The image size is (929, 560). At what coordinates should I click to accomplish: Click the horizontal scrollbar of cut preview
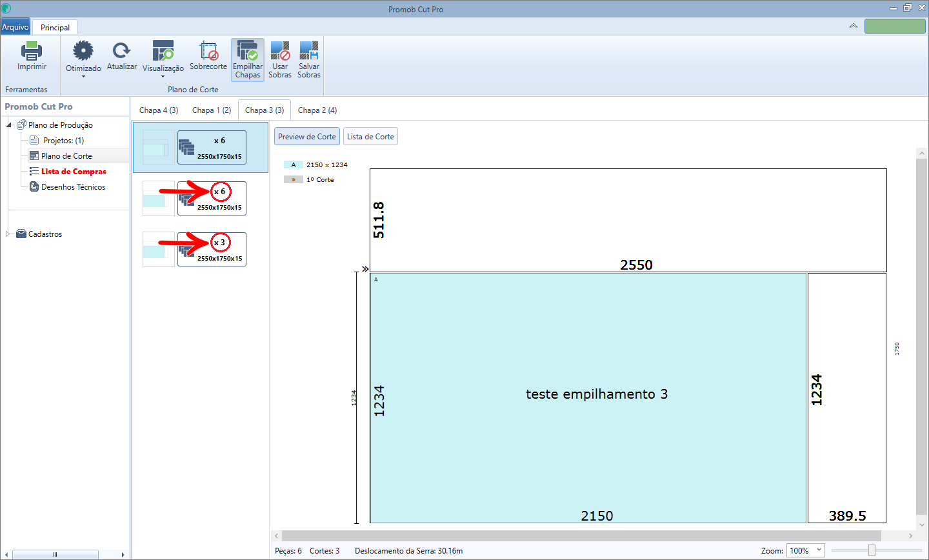point(581,535)
